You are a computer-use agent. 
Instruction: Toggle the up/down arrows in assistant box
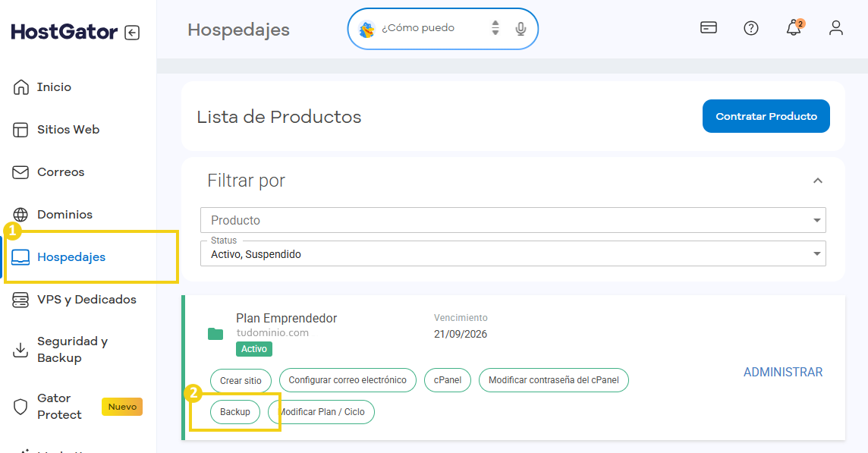[x=495, y=27]
